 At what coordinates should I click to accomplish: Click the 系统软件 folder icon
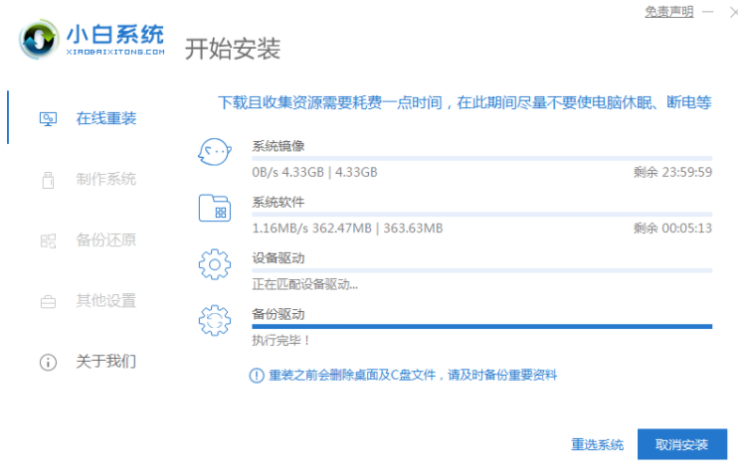[x=215, y=209]
